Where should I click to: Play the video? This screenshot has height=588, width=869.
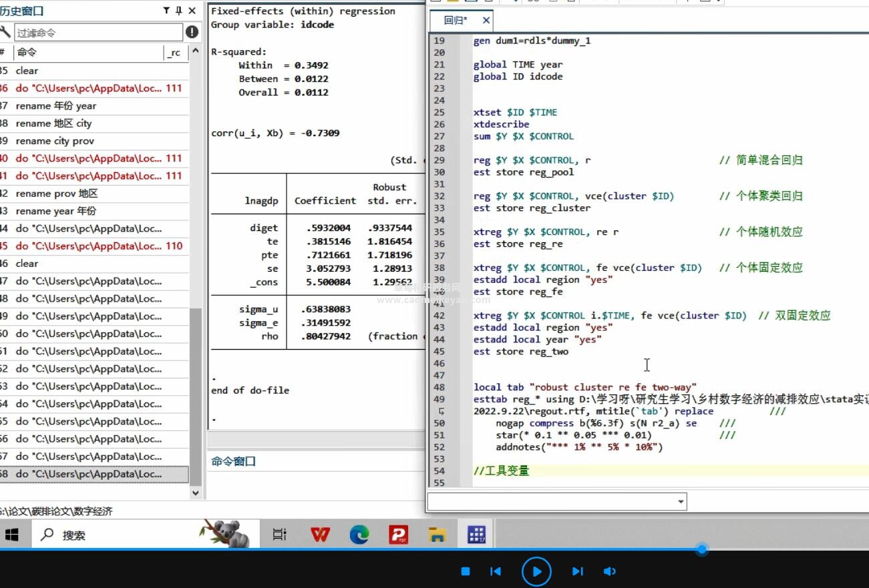tap(536, 571)
